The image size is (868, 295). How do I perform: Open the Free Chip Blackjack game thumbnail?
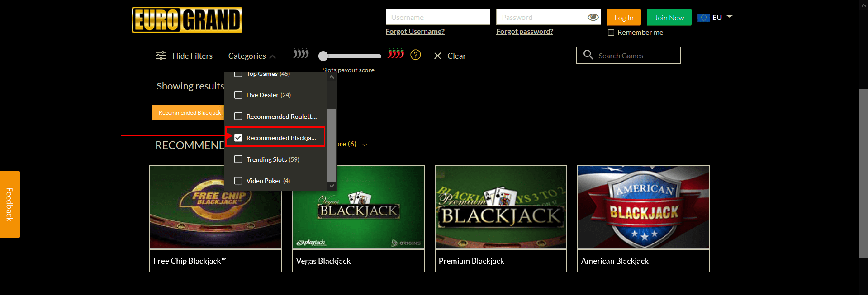pyautogui.click(x=216, y=207)
